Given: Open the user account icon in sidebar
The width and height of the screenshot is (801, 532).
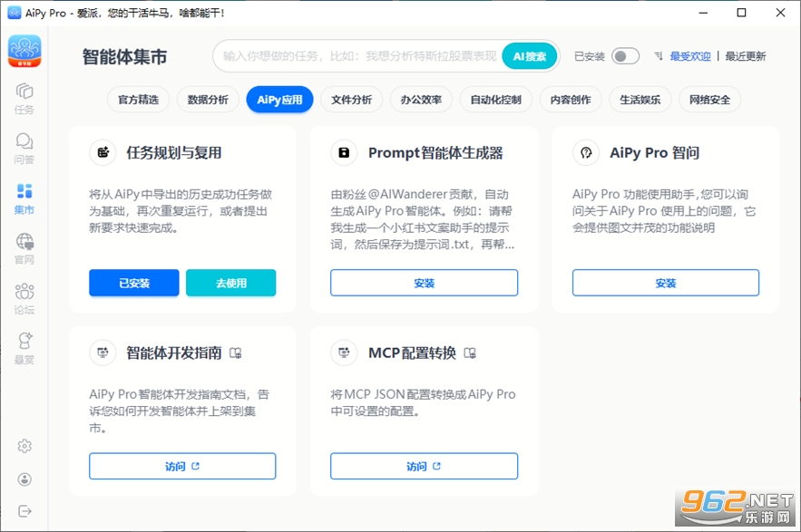Looking at the screenshot, I should [24, 479].
